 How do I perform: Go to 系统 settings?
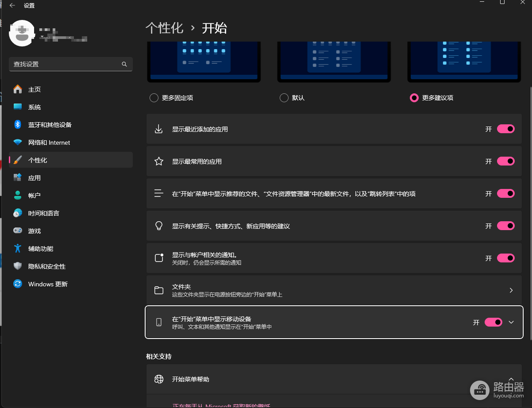click(x=71, y=107)
